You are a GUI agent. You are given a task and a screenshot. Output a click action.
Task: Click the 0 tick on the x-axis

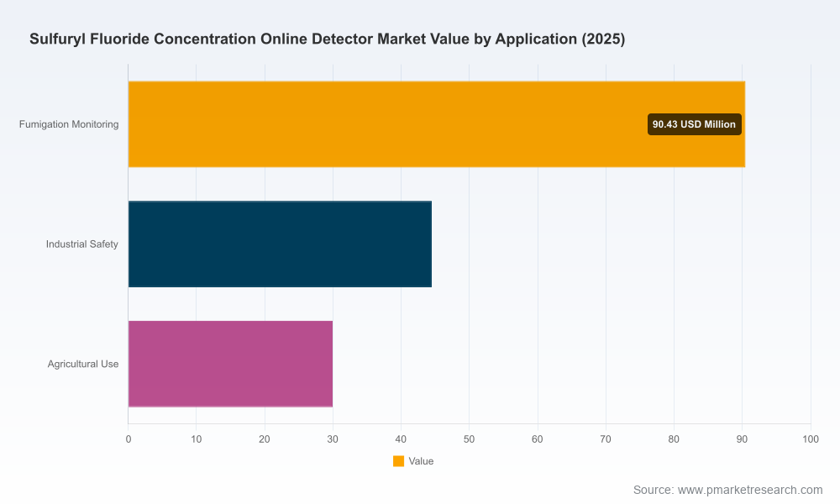tap(129, 439)
